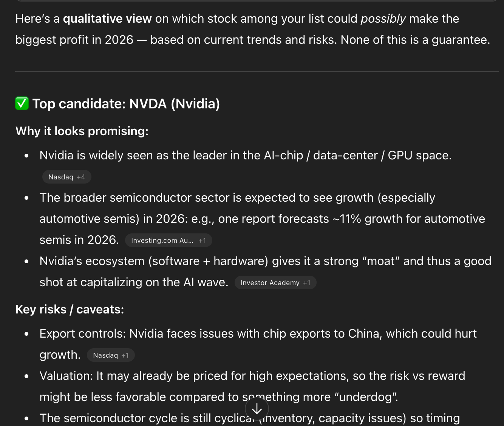Click the "Valuation" risk bullet text
Viewport: 504px width, 426px height.
click(x=252, y=376)
